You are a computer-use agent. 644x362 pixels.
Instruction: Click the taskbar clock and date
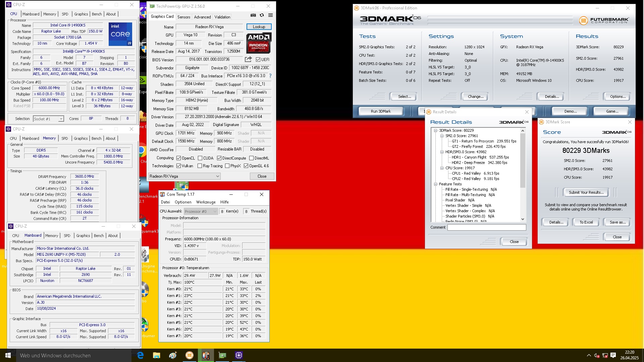[630, 355]
